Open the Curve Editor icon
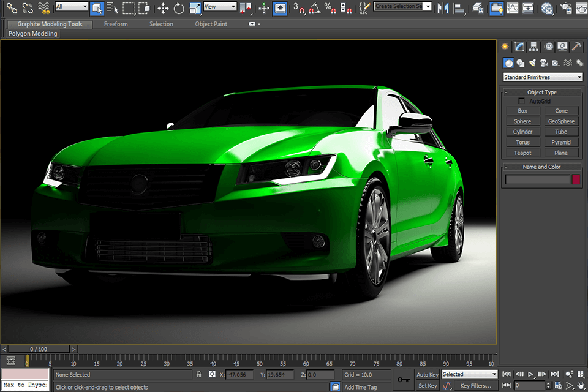588x392 pixels. click(512, 8)
